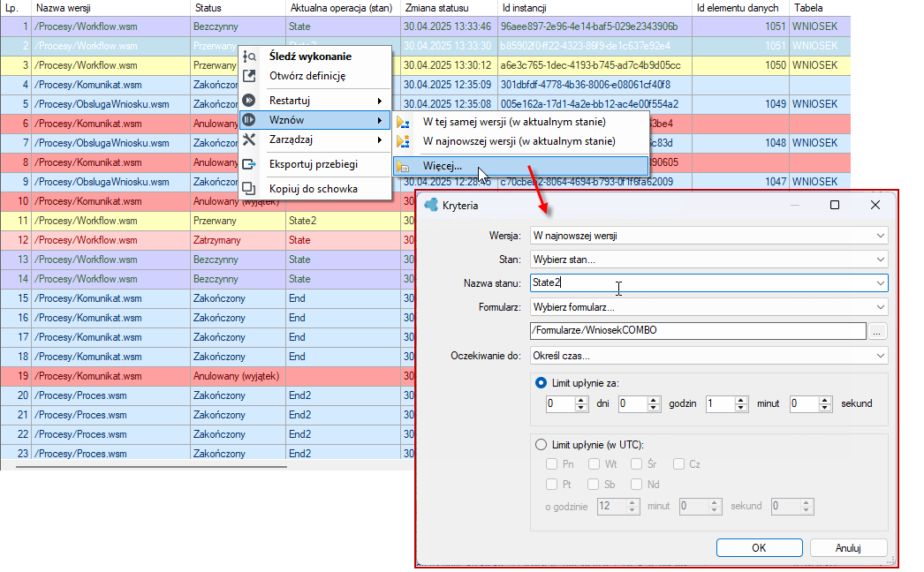The image size is (924, 572).
Task: Click the Otwórz definicję icon
Action: [x=249, y=76]
